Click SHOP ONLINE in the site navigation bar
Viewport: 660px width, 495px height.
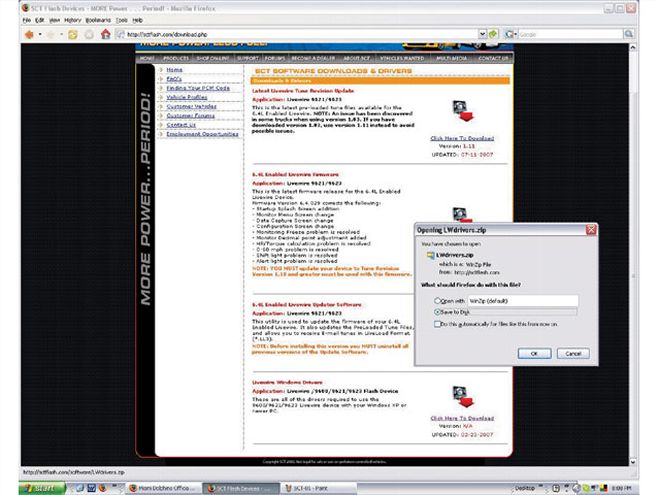213,58
